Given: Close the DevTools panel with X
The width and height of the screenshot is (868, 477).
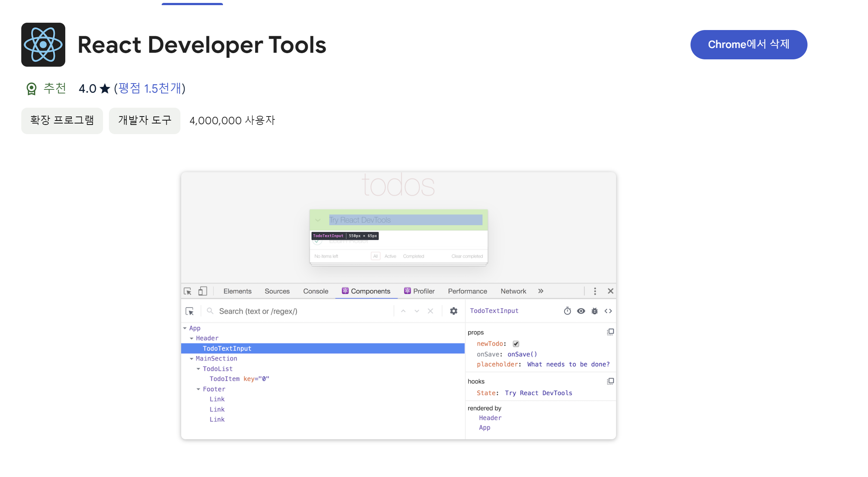Looking at the screenshot, I should (611, 291).
